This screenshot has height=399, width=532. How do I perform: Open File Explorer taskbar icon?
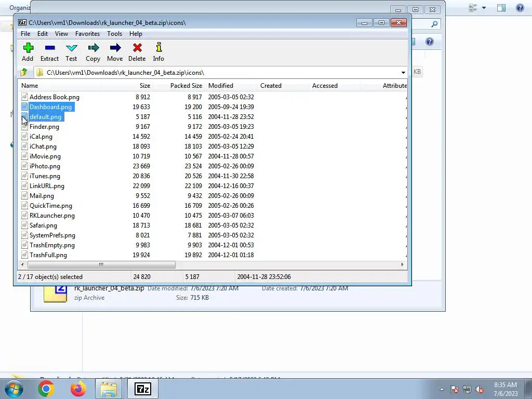click(x=109, y=389)
